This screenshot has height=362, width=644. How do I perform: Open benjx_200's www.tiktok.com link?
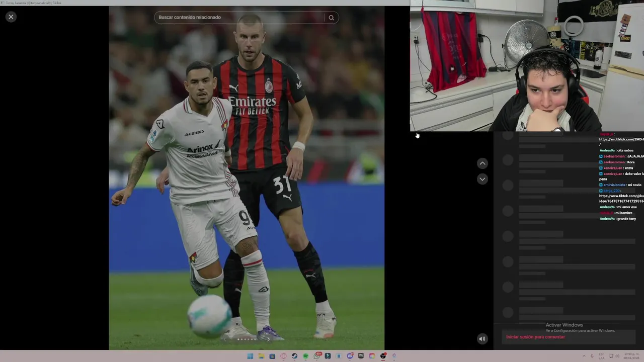[x=621, y=199]
